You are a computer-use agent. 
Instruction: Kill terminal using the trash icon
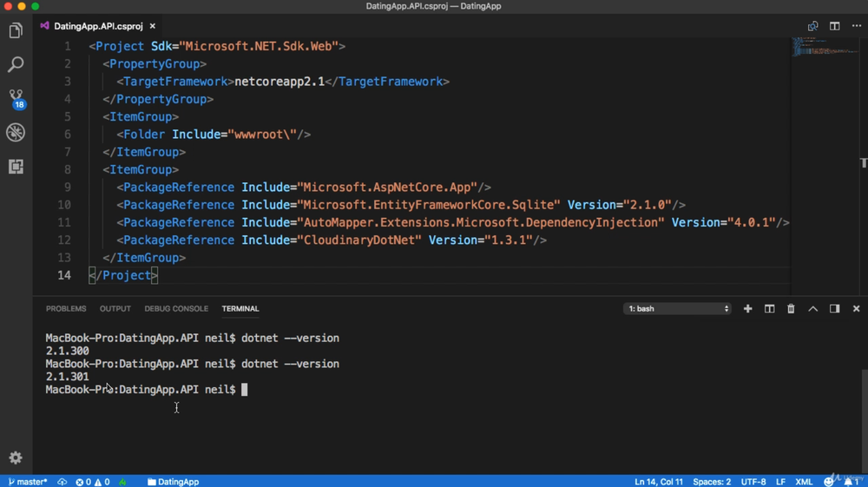click(x=791, y=309)
